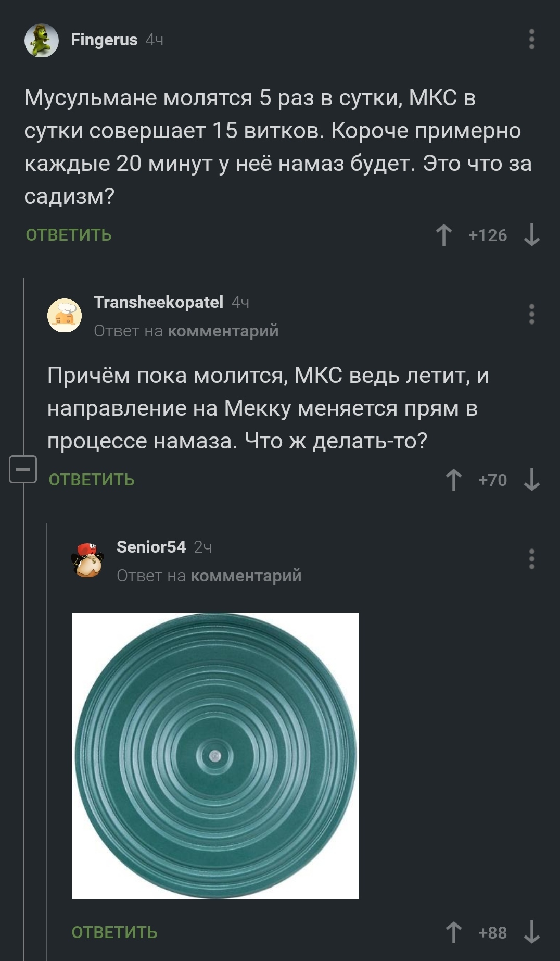Reply to Transheekopatel via ОТВЕТИТЬ

92,480
